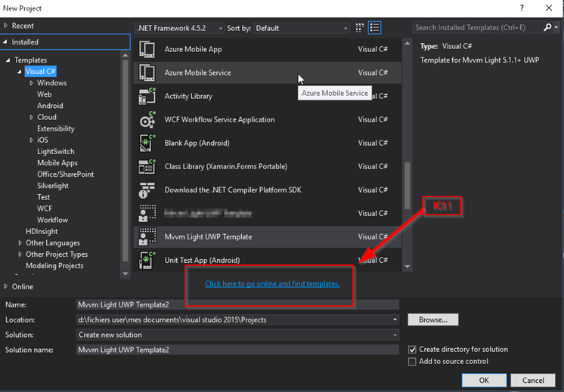Click the template list scroll up arrow
The image size is (564, 392).
click(x=408, y=43)
